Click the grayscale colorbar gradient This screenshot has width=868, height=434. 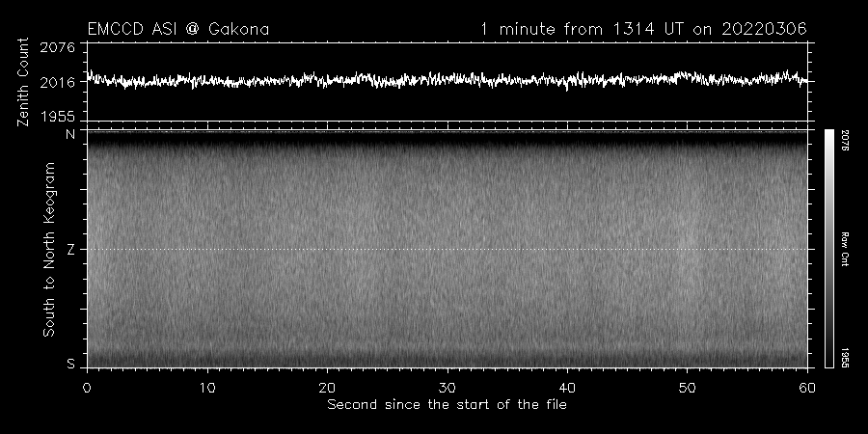[829, 249]
